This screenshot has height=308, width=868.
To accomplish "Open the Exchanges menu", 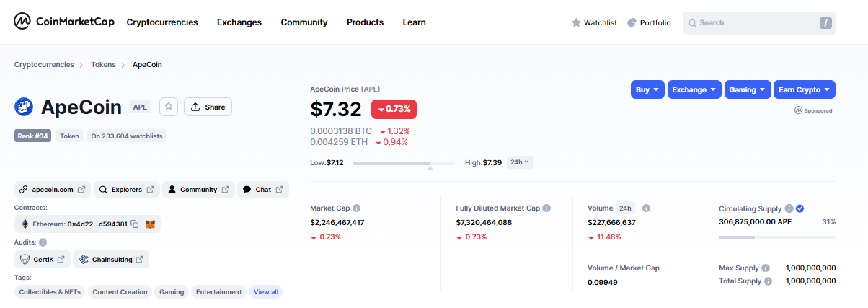I will point(239,22).
